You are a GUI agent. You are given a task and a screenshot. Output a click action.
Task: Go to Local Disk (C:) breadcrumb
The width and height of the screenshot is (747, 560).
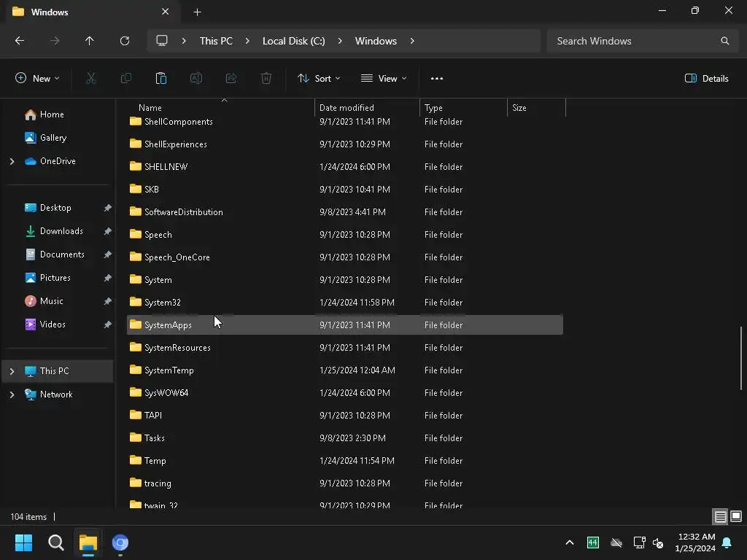(293, 41)
